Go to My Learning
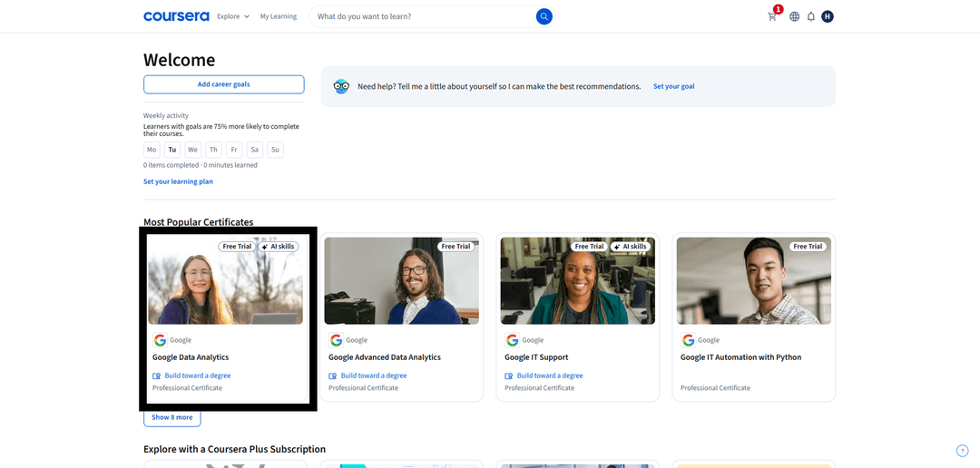Image resolution: width=980 pixels, height=468 pixels. pos(279,16)
